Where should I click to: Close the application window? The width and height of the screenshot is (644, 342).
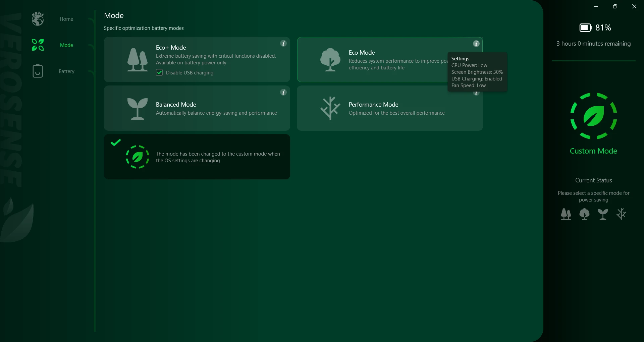[x=634, y=6]
